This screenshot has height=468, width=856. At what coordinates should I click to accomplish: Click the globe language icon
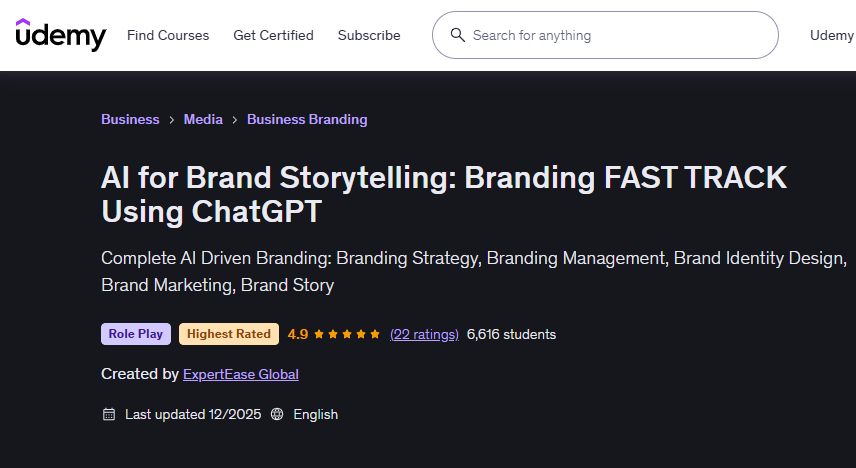point(277,414)
